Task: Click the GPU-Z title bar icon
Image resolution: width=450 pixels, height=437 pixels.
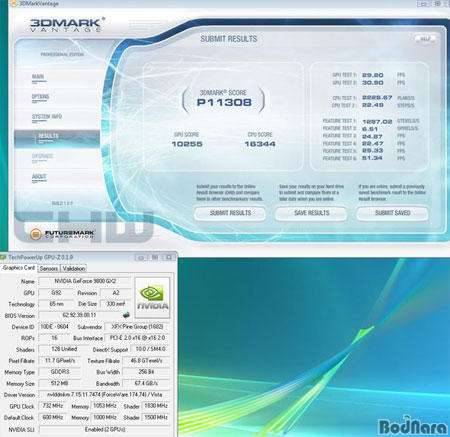Action: (3, 257)
